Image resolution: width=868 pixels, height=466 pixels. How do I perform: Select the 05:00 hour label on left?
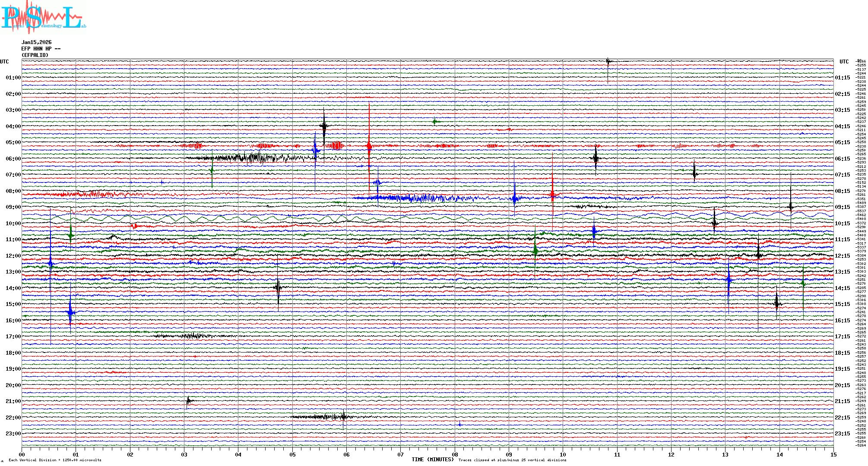pyautogui.click(x=13, y=142)
